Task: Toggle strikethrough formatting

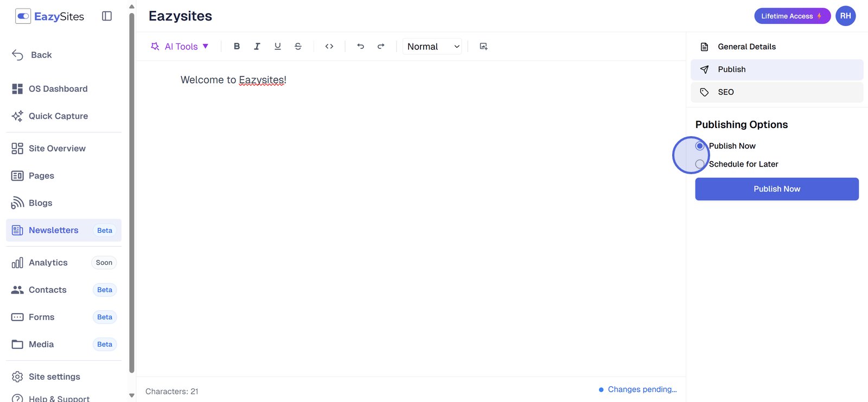Action: click(298, 47)
